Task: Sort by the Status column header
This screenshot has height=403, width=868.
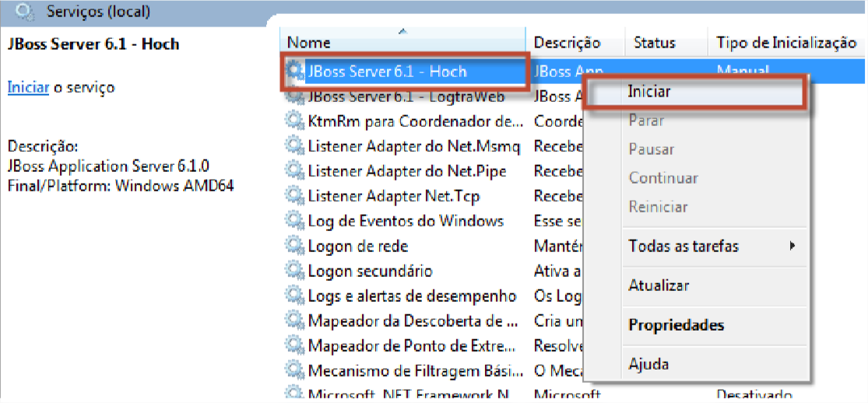Action: tap(666, 43)
